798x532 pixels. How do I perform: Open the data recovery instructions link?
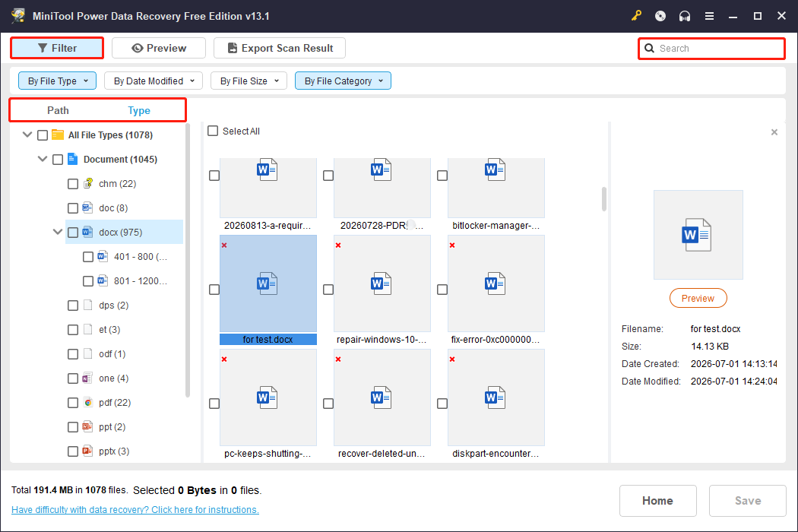(x=135, y=510)
